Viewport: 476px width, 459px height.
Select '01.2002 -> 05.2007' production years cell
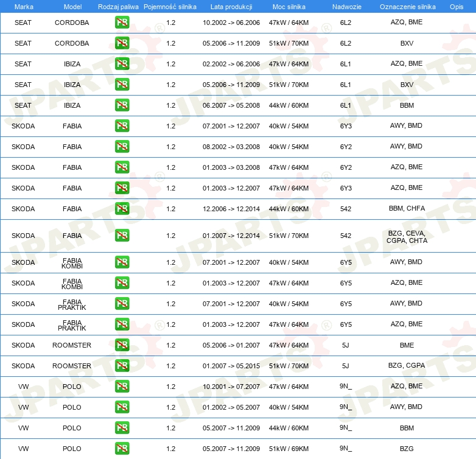(x=231, y=407)
